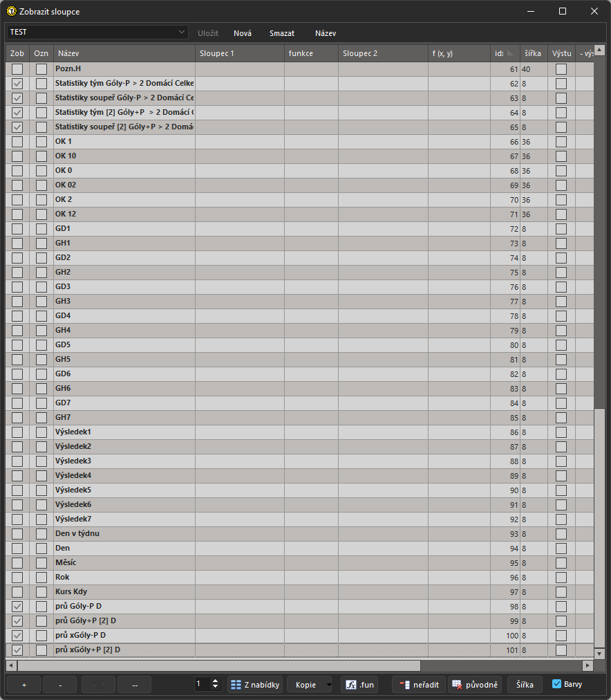The width and height of the screenshot is (611, 700).
Task: Click the horizontal scrollbar right arrow
Action: 587,665
